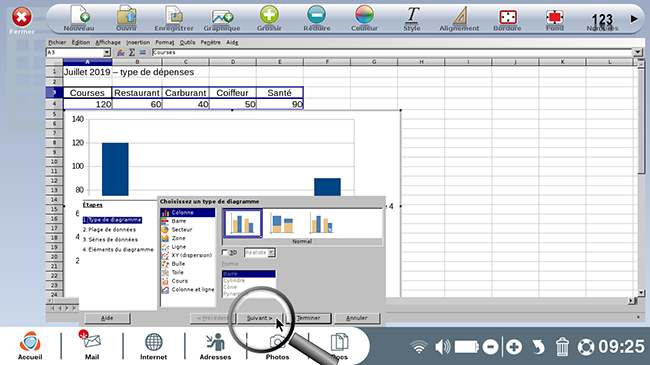
Task: Click the Aide button in wizard
Action: pyautogui.click(x=107, y=318)
